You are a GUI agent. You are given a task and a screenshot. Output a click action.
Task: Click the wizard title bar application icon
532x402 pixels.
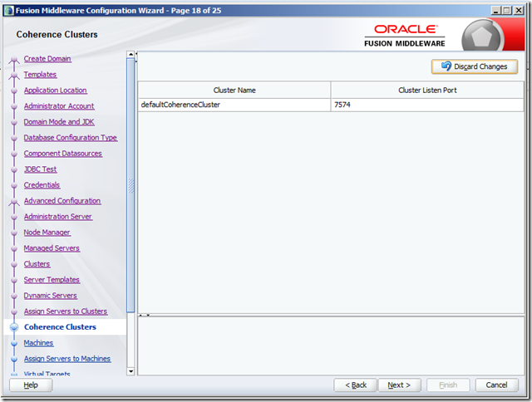9,11
